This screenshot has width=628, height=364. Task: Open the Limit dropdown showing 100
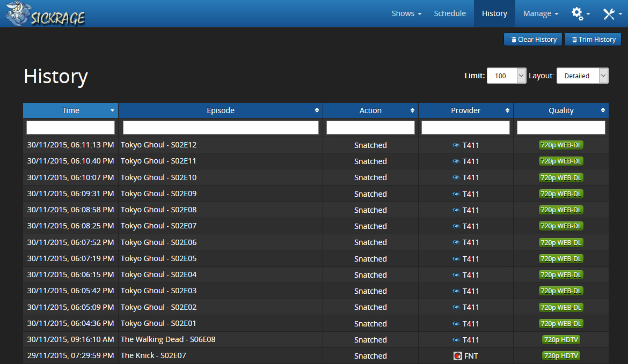coord(506,76)
